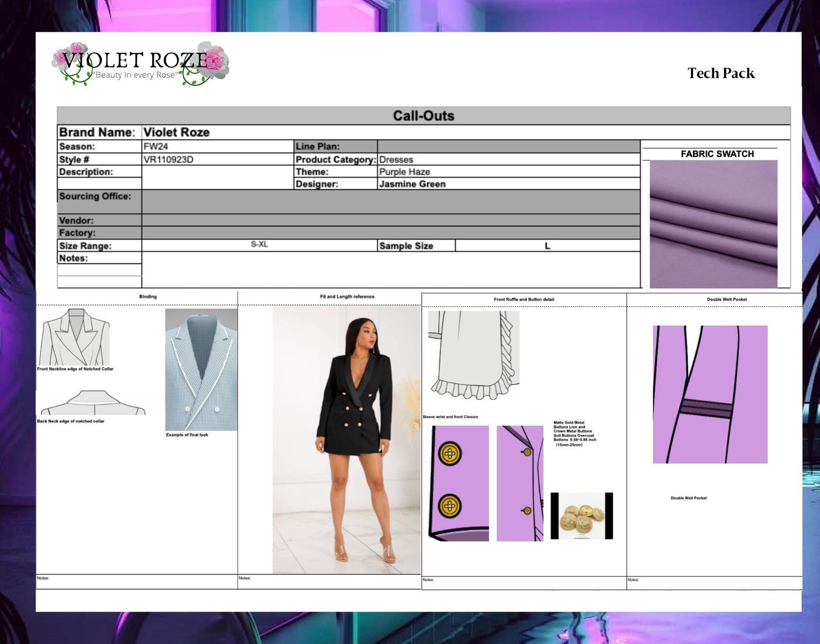The image size is (820, 644).
Task: Click 'Front Ruffle and Button detail' heading
Action: [524, 300]
